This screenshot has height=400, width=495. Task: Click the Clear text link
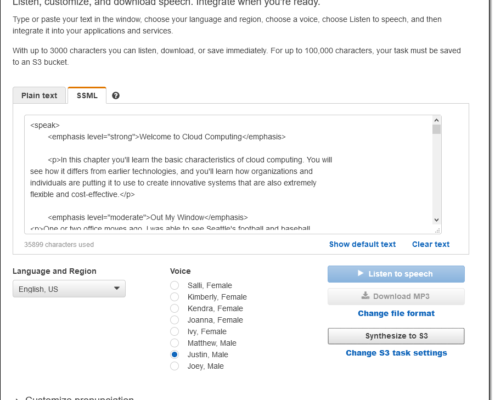431,244
